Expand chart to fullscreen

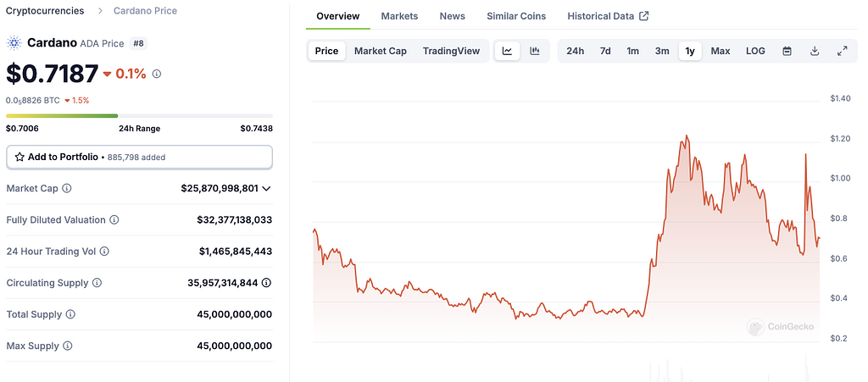842,51
